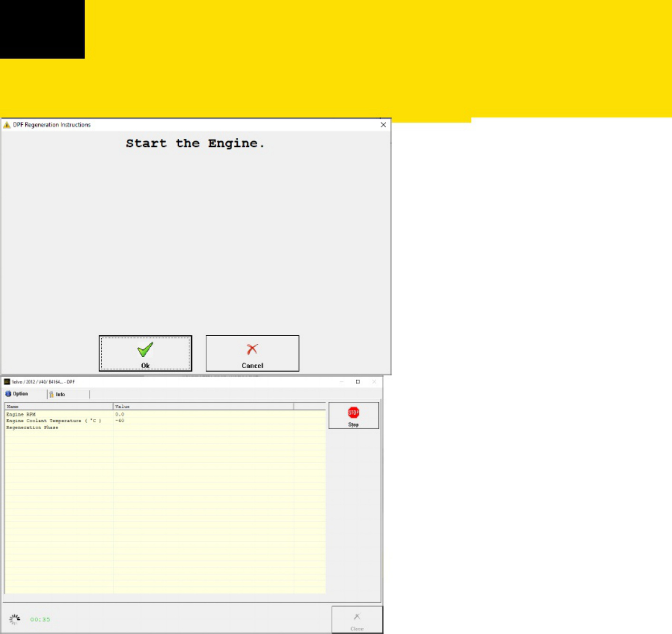Minimize the Volvo DPF window
672x634 pixels.
341,381
